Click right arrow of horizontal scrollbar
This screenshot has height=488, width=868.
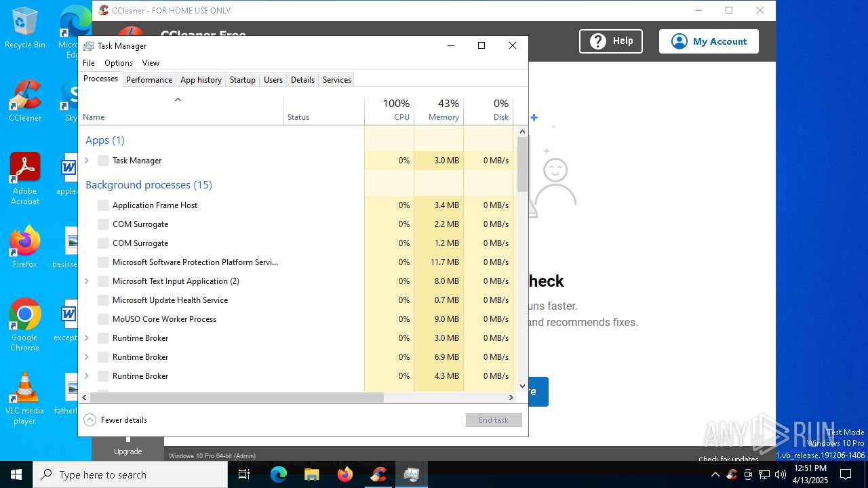pos(511,397)
